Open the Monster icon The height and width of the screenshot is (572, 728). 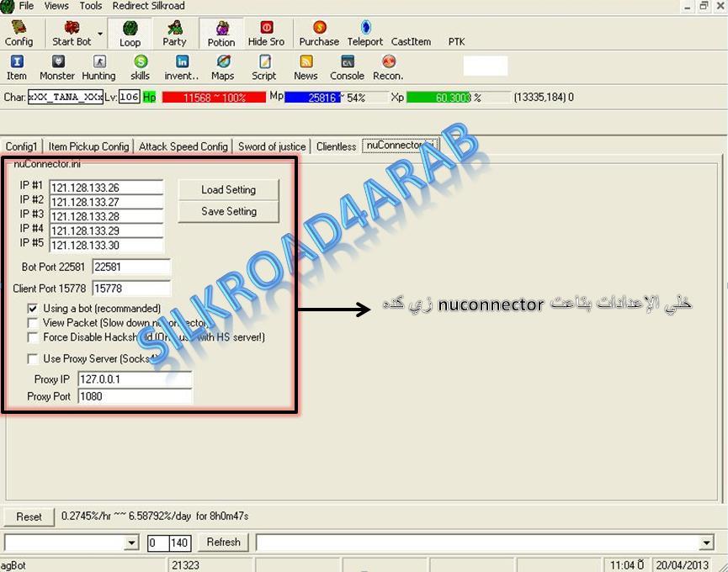57,67
